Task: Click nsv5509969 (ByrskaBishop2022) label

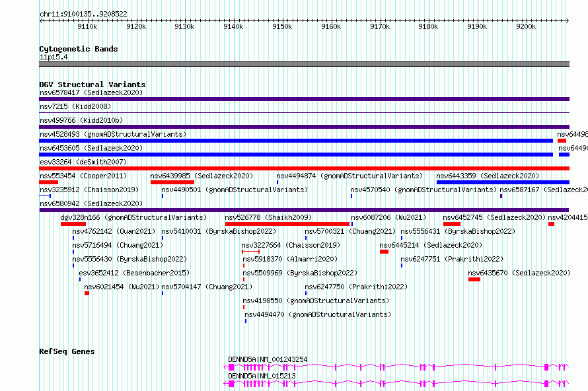Action: 300,273
